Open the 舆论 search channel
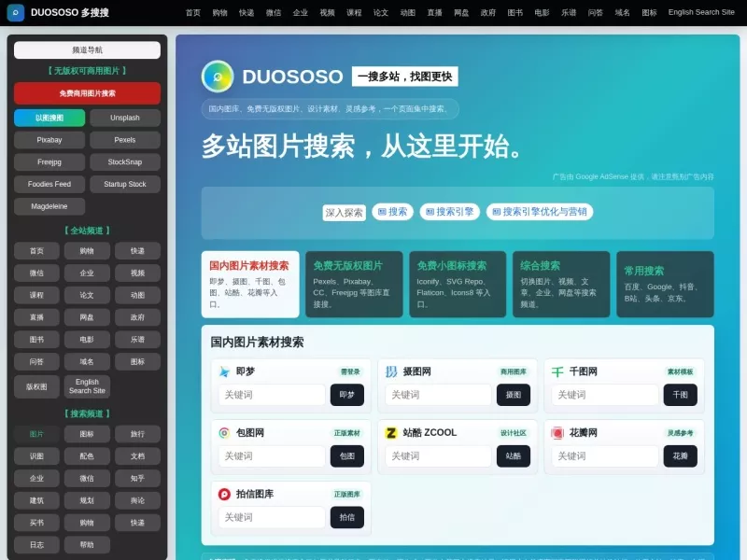 [137, 500]
